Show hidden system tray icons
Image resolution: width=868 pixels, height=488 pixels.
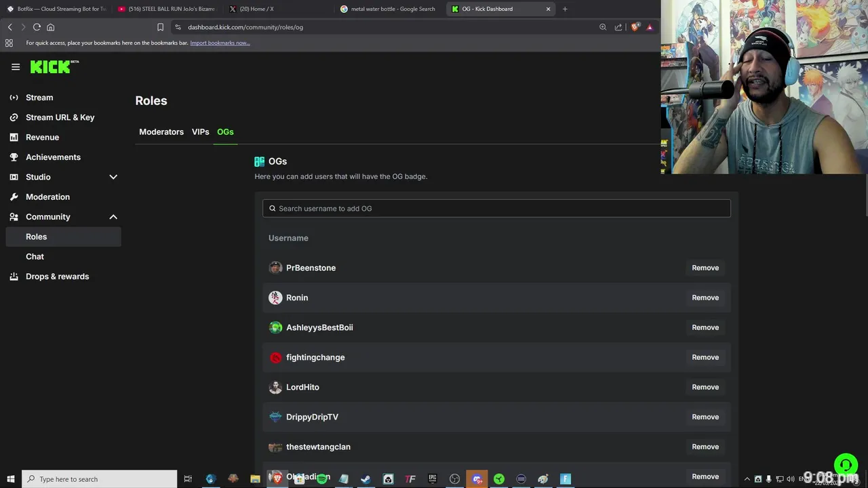(x=747, y=479)
